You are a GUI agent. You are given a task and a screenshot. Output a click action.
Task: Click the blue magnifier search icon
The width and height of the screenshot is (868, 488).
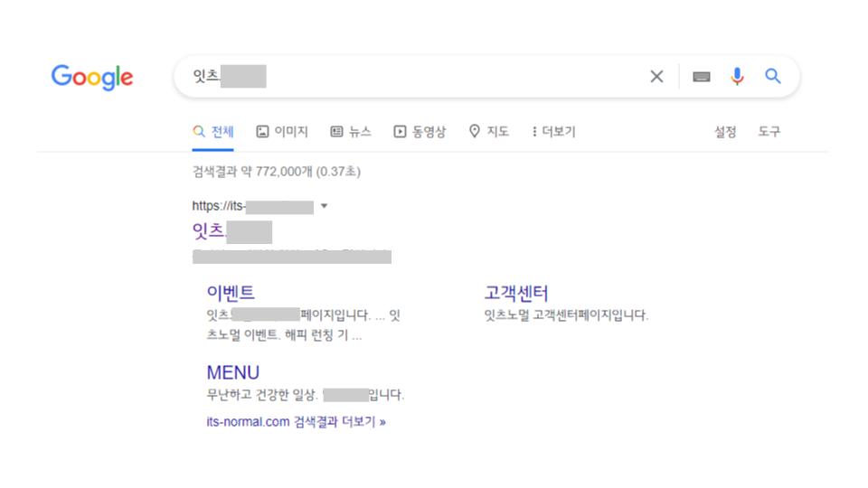pyautogui.click(x=773, y=76)
